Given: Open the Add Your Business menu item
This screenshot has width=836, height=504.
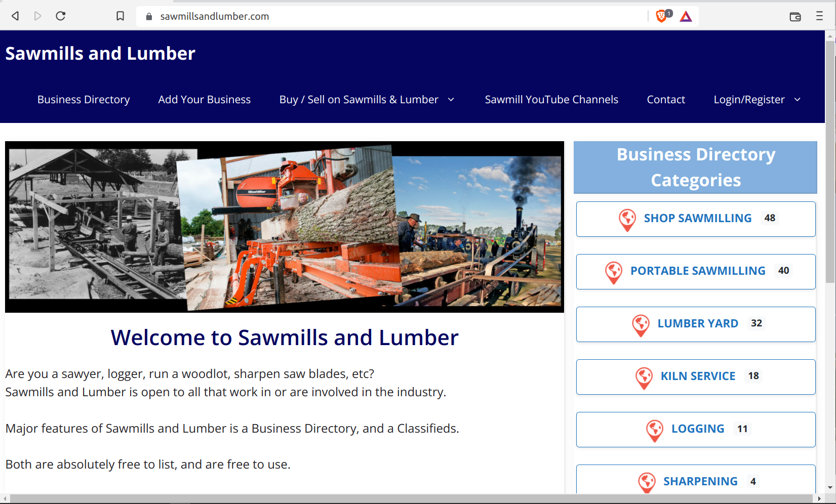Looking at the screenshot, I should pyautogui.click(x=204, y=100).
